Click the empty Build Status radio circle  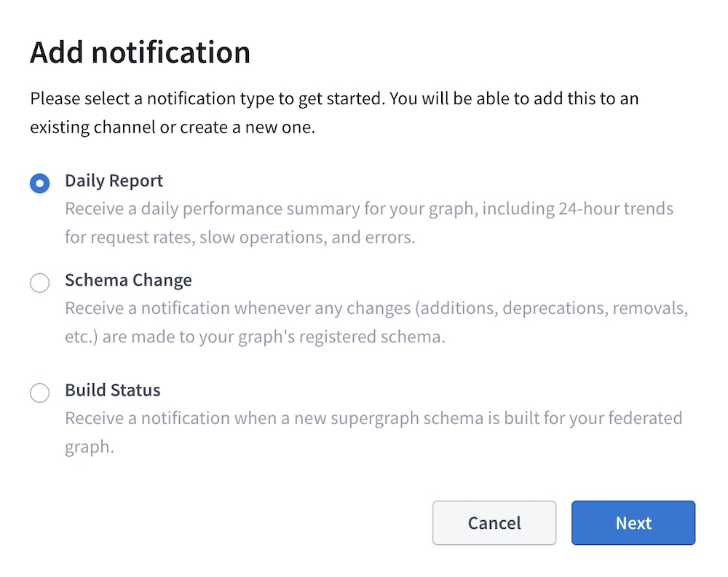click(x=40, y=393)
